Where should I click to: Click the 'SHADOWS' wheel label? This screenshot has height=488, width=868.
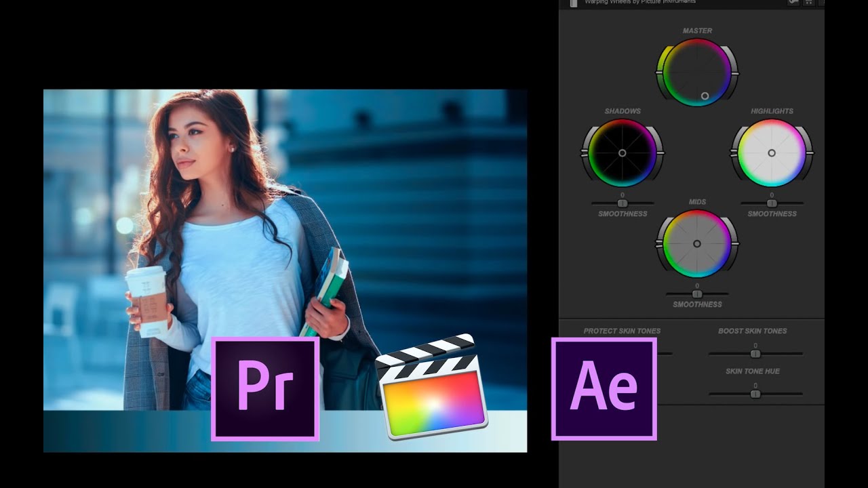point(623,111)
